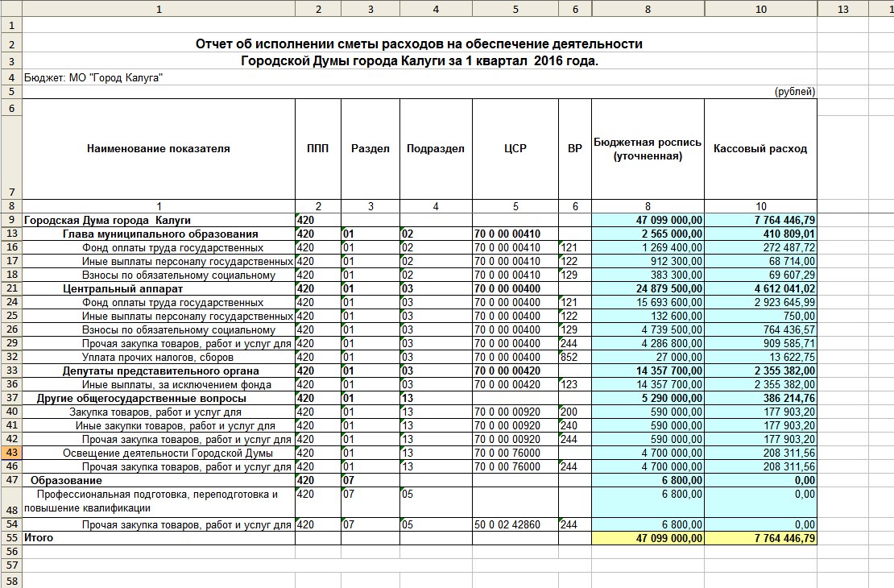Select the ЦСР cell '50 0 02 42860'
The width and height of the screenshot is (894, 588).
[515, 525]
